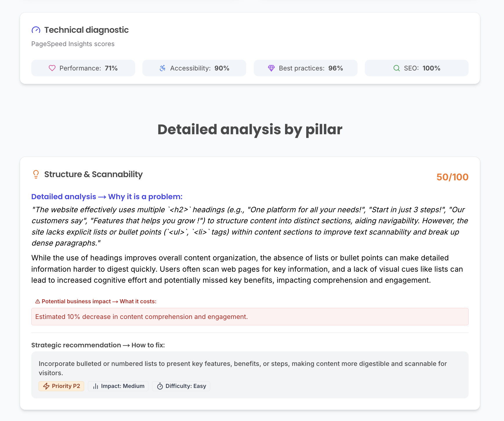Click the heart icon for Performance
Image resolution: width=504 pixels, height=421 pixels.
pyautogui.click(x=52, y=68)
